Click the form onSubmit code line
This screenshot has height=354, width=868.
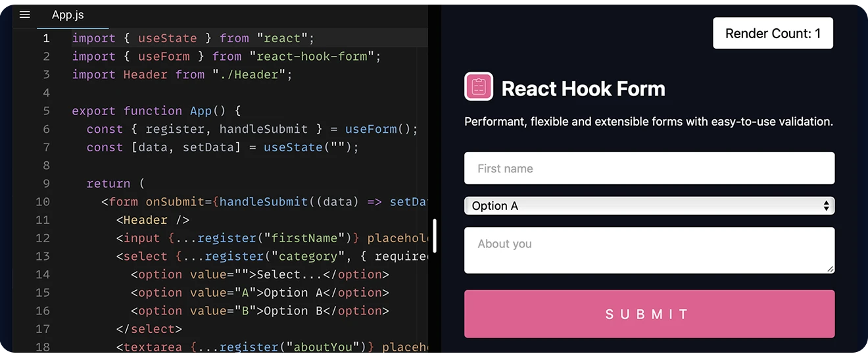[264, 202]
